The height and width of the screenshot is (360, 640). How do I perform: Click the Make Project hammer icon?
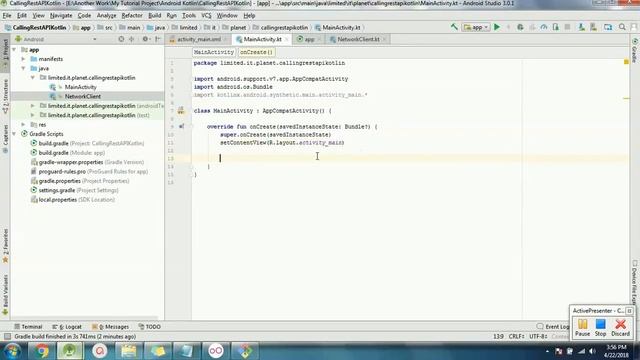tap(454, 27)
